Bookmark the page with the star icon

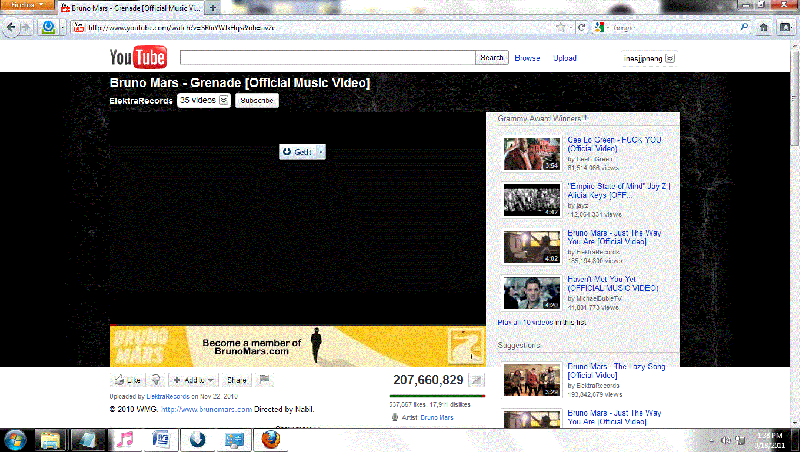[x=560, y=28]
